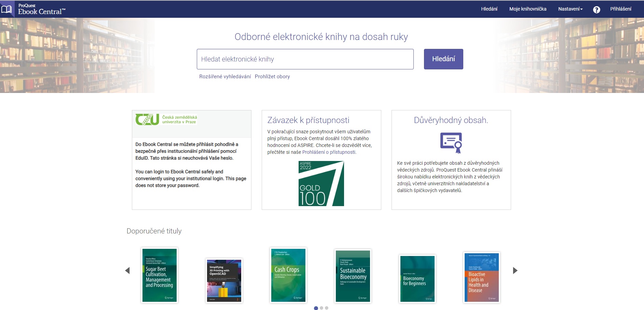Select the first carousel page dot
This screenshot has height=310, width=644.
(316, 308)
